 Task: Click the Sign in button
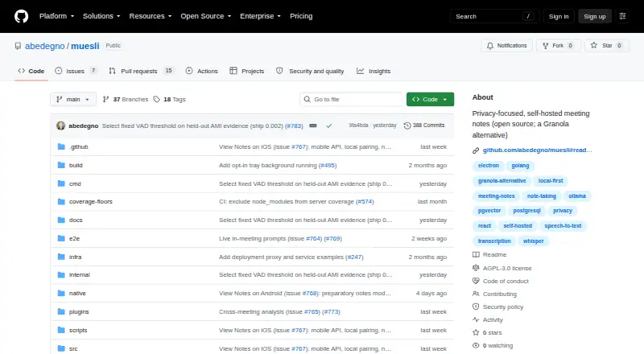[x=559, y=16]
